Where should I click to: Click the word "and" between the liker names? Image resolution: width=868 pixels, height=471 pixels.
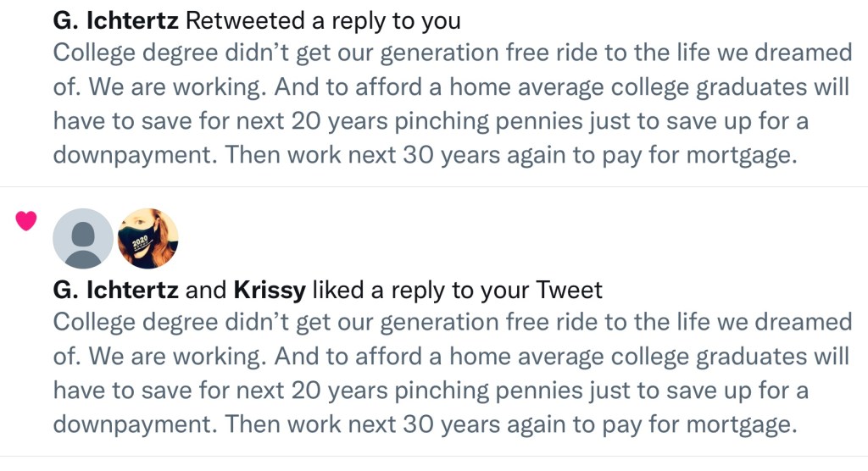coord(206,291)
